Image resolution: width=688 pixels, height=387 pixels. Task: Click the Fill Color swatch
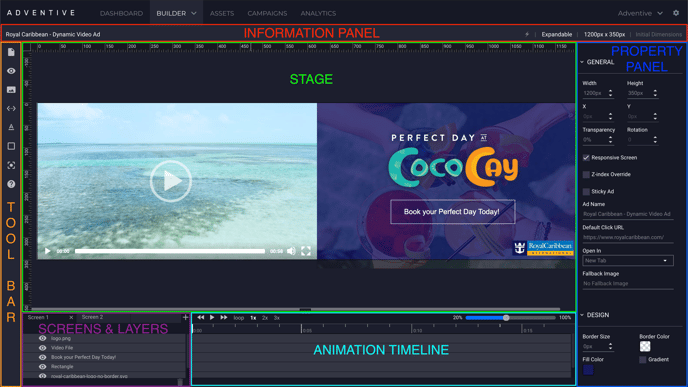pos(588,370)
